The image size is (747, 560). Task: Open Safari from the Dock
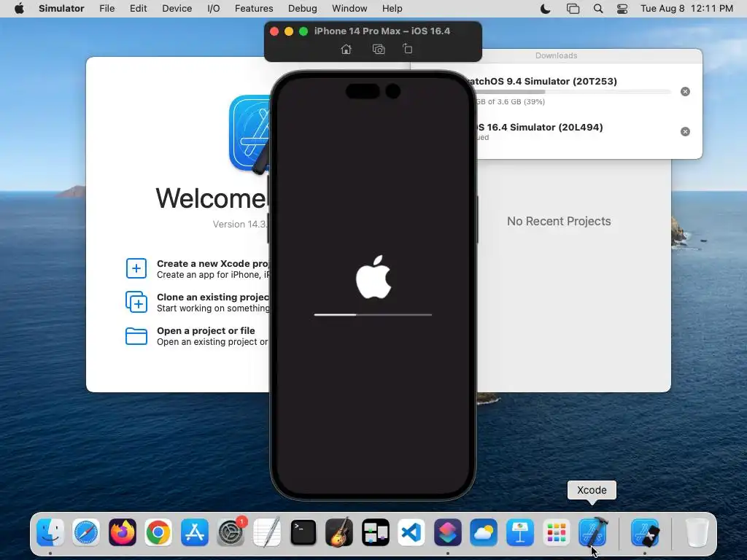[x=86, y=532]
